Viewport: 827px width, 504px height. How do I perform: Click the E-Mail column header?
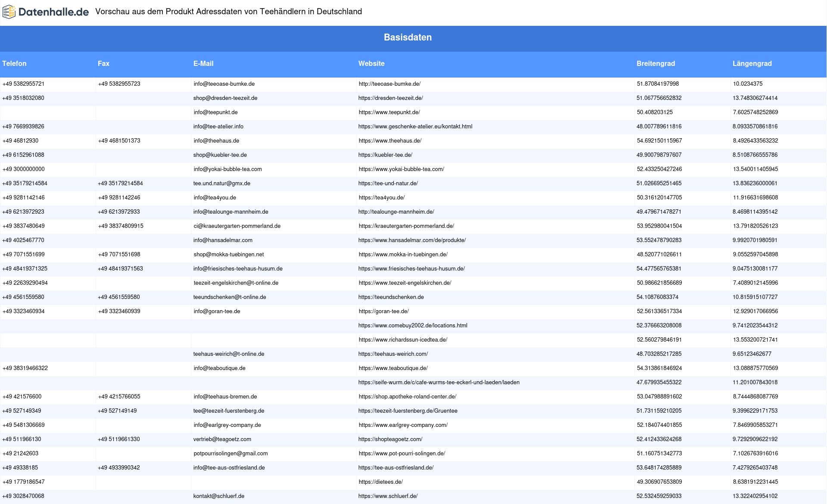(x=203, y=63)
